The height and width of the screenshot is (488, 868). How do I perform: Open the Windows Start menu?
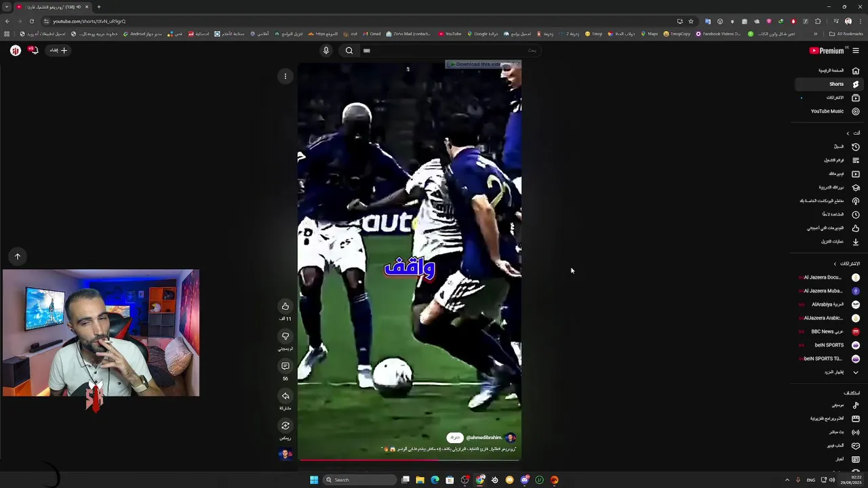coord(313,480)
